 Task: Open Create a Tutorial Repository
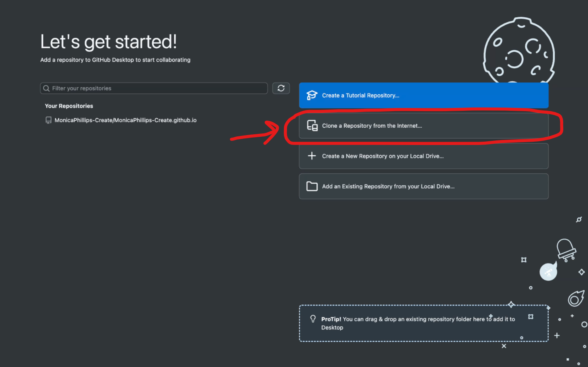[423, 95]
